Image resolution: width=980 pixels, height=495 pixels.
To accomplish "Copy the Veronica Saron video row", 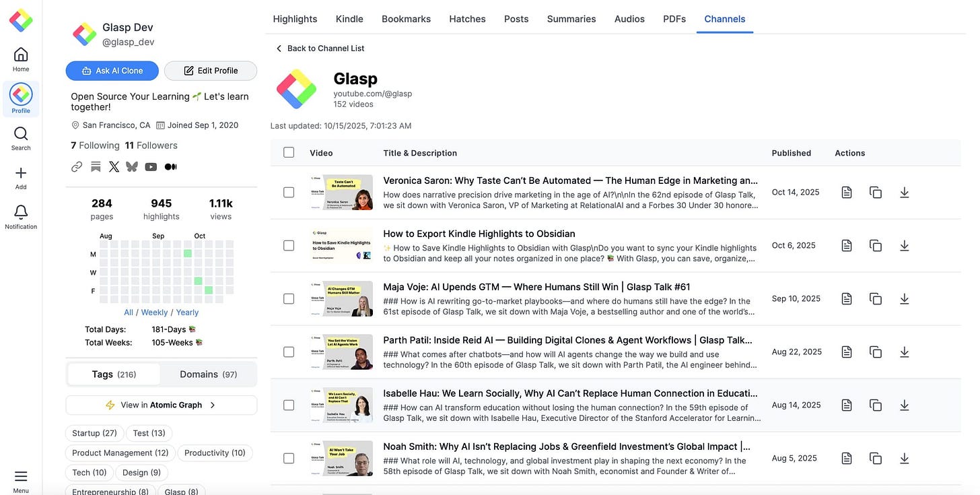I will coord(876,193).
